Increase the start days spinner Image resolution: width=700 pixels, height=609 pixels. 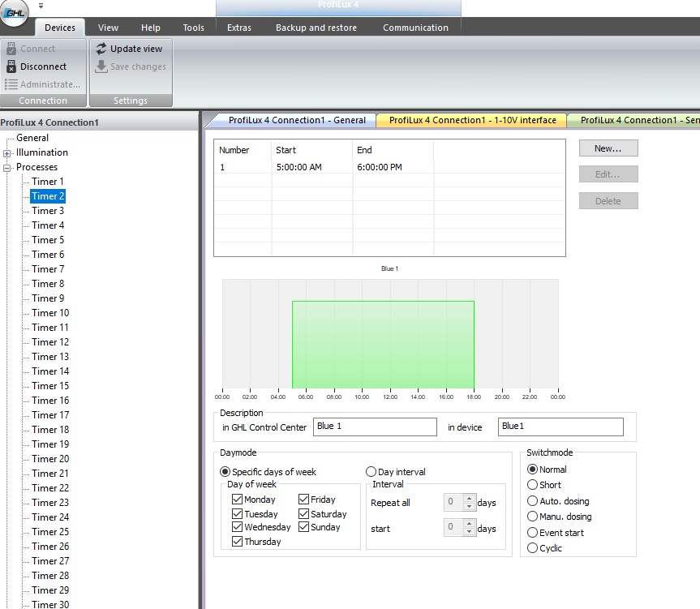[x=469, y=523]
